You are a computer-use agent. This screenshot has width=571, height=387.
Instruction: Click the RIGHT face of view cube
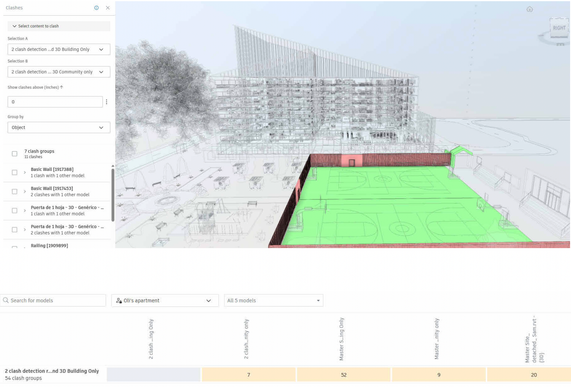coord(559,28)
